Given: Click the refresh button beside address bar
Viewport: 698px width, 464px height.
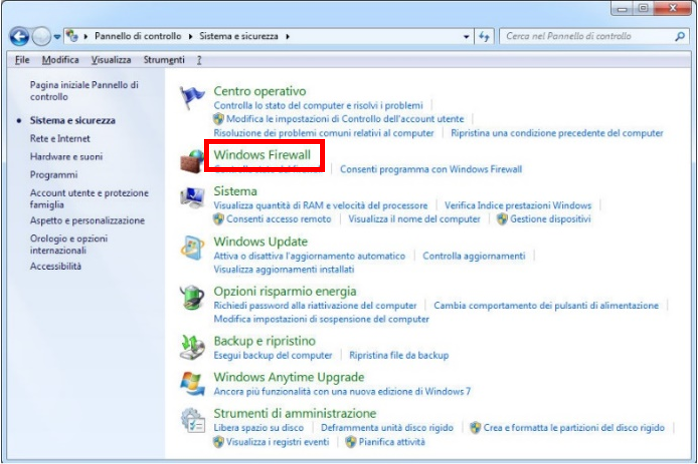Looking at the screenshot, I should pos(484,37).
